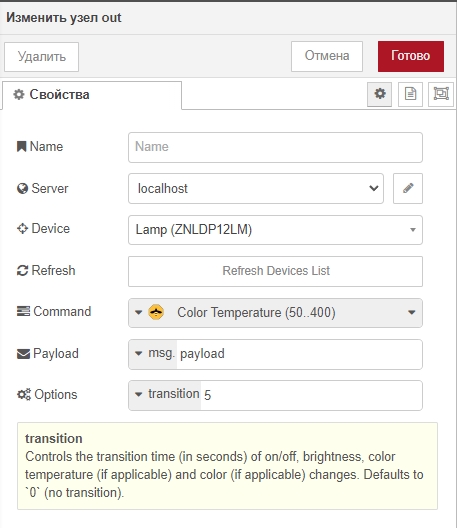
Task: Open node properties gear icon
Action: point(379,94)
